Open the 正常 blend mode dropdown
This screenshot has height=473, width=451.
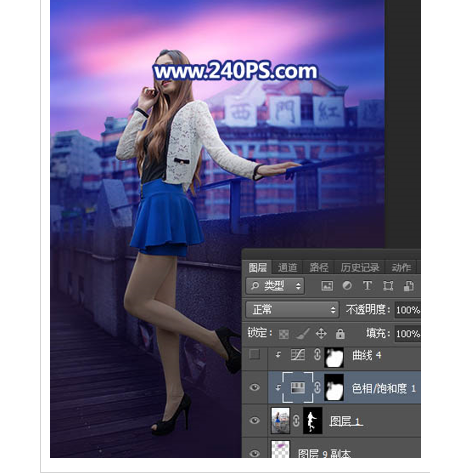[292, 310]
